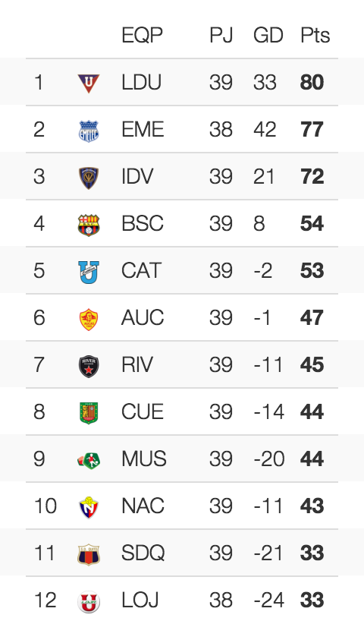Select the BSC team name
The height and width of the screenshot is (621, 364).
[143, 224]
